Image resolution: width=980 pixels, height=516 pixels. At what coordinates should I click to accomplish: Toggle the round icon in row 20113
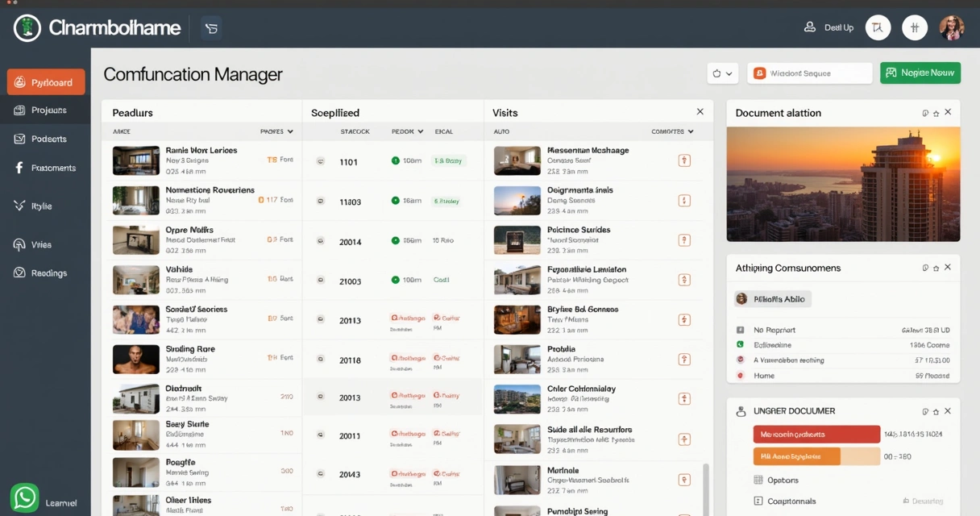click(x=321, y=320)
